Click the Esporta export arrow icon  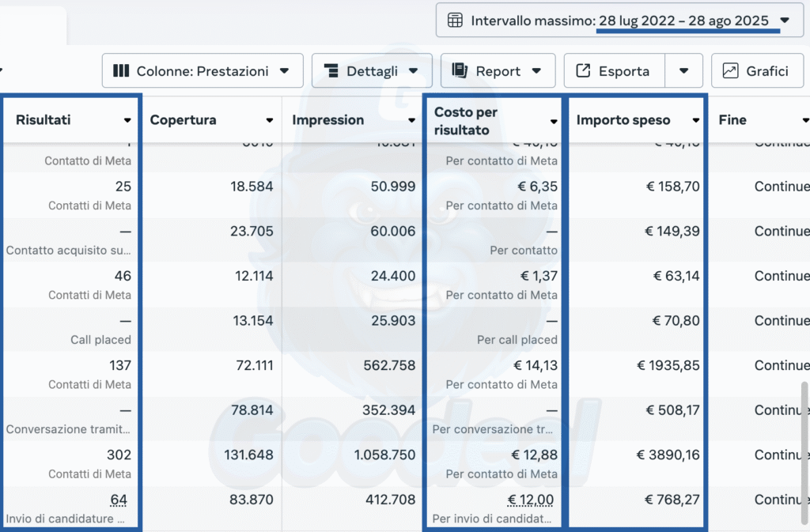(x=583, y=71)
